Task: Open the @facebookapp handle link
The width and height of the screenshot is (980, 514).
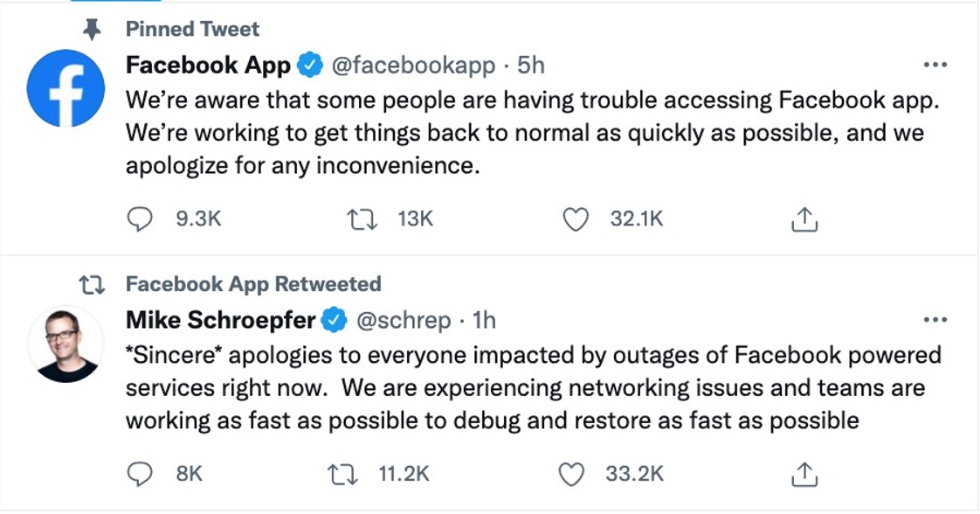Action: click(411, 65)
